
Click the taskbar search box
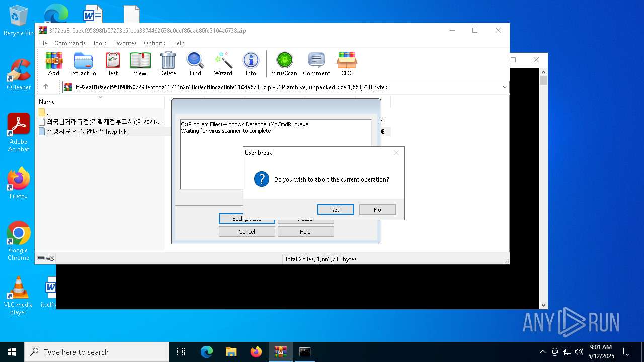tap(97, 352)
